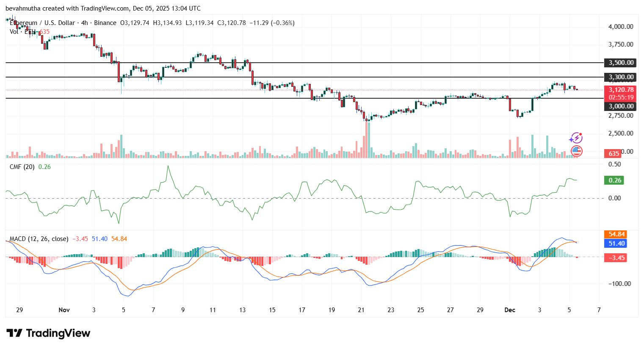Click the red -3.45 histogram value badge
The image size is (644, 349).
tap(616, 258)
